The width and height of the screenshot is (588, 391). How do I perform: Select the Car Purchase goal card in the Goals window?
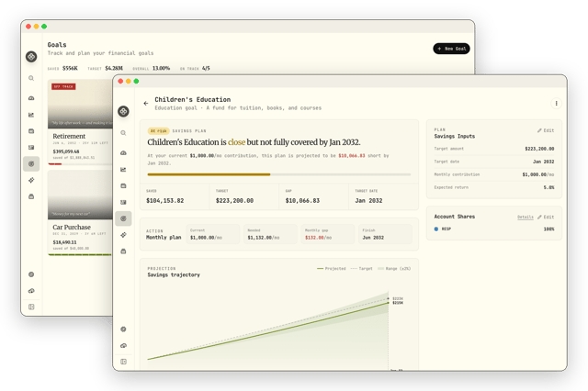(x=80, y=213)
